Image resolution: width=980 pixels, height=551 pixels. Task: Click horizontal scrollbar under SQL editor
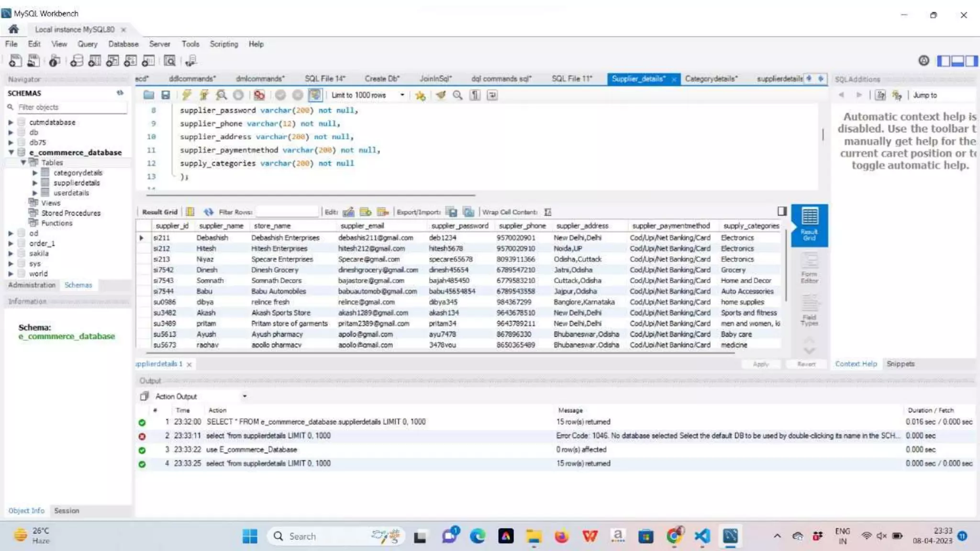point(311,195)
